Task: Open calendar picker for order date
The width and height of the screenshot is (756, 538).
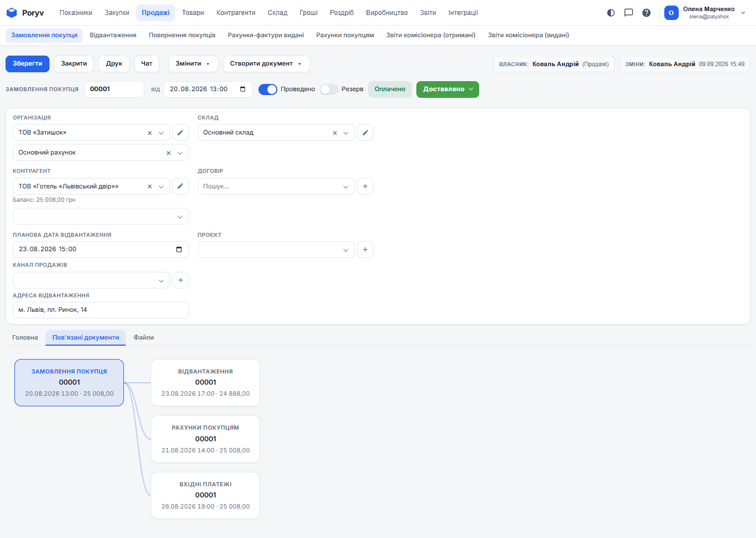Action: pos(243,89)
